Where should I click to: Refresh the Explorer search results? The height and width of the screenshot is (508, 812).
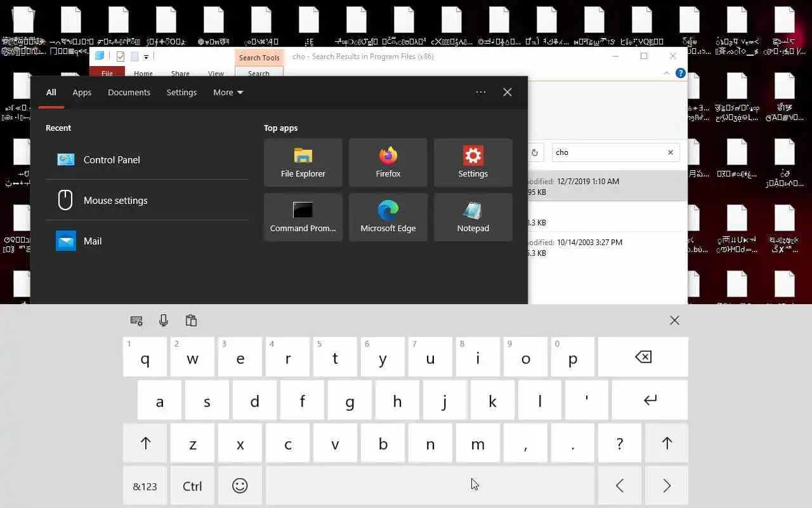coord(535,152)
